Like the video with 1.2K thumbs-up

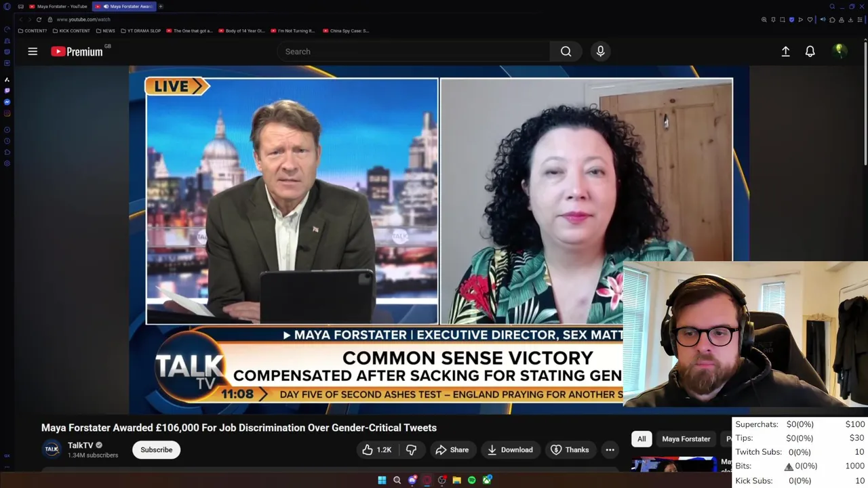coord(377,449)
